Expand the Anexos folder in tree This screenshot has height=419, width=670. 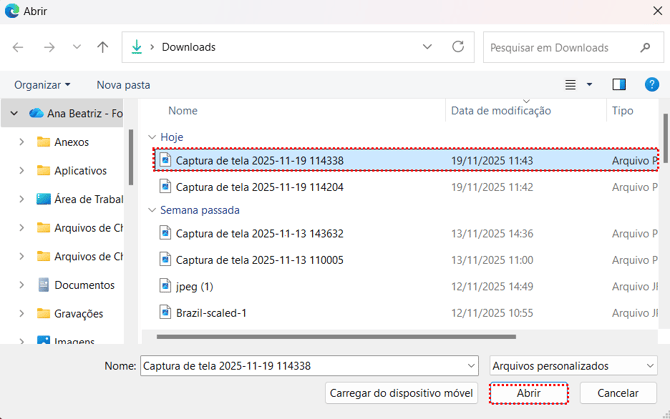pos(22,142)
